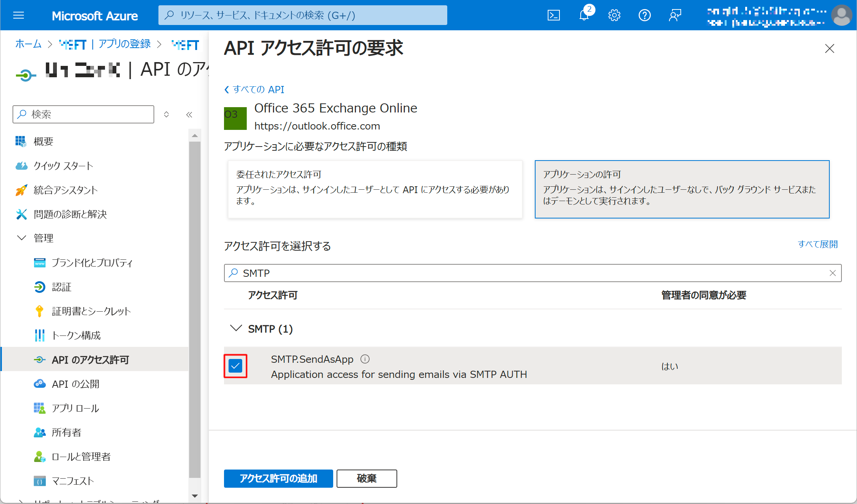Click the Microsoft Azure logo text
This screenshot has width=857, height=504.
point(95,16)
